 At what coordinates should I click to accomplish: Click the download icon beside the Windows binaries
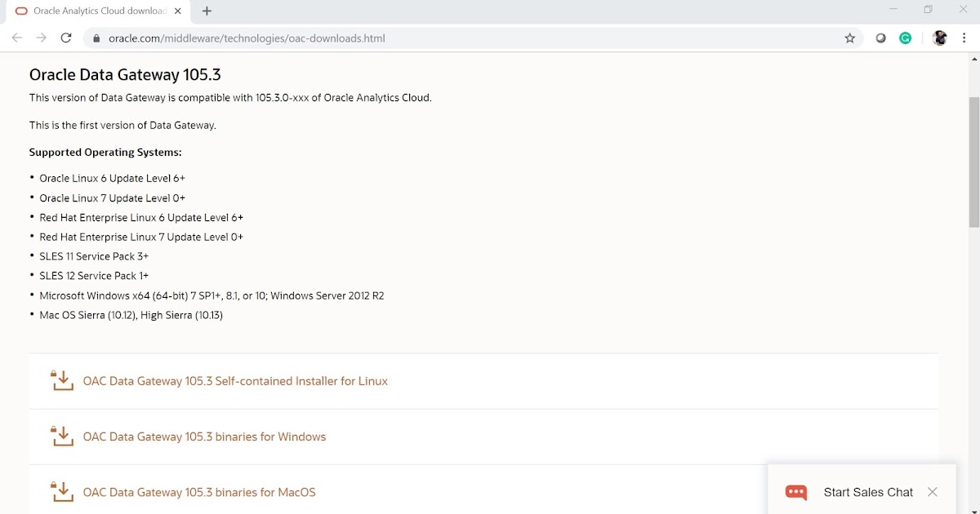click(x=61, y=436)
